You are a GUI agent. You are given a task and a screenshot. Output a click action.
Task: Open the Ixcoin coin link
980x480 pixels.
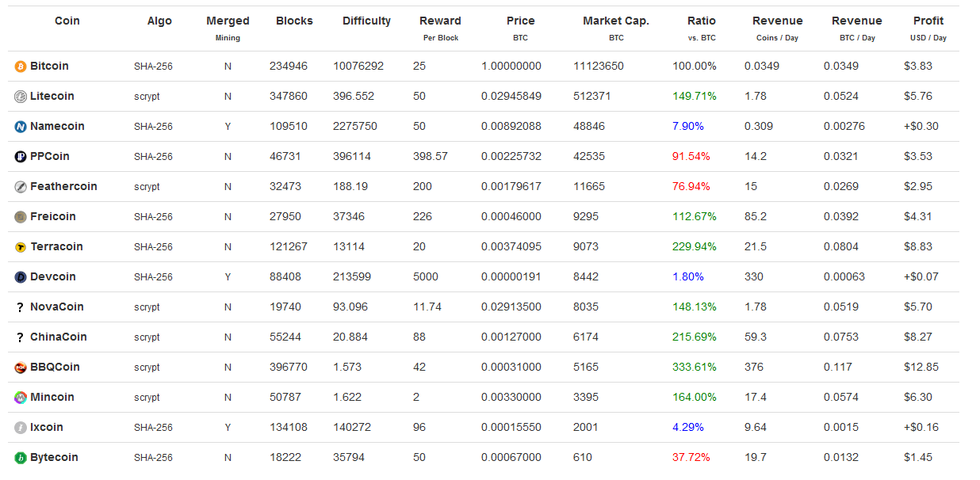coord(46,427)
